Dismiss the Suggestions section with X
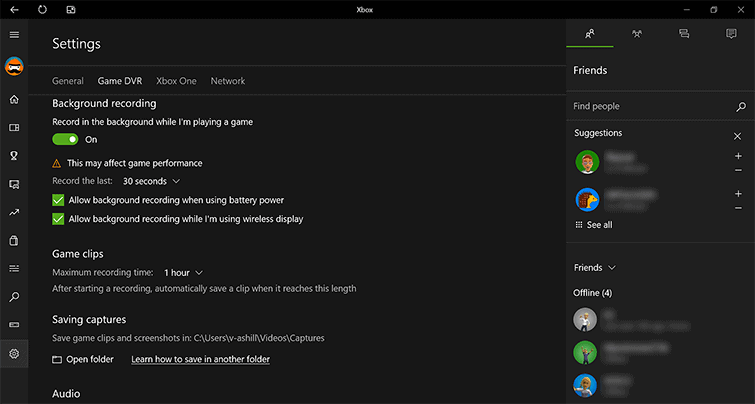This screenshot has height=404, width=755. click(x=737, y=136)
